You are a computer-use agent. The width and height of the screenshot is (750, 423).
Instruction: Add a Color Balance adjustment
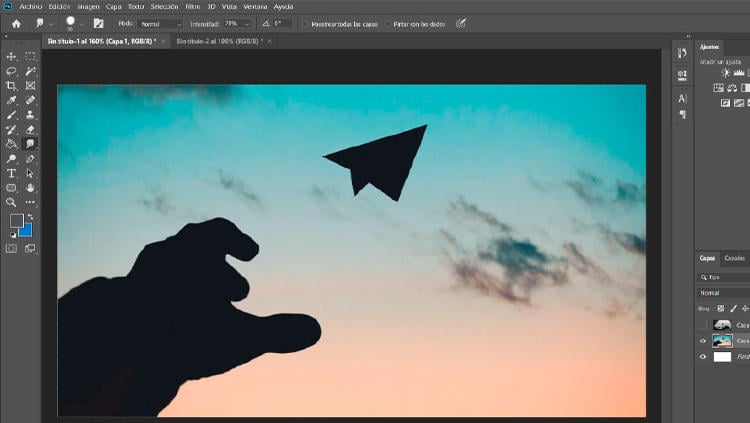click(x=732, y=88)
